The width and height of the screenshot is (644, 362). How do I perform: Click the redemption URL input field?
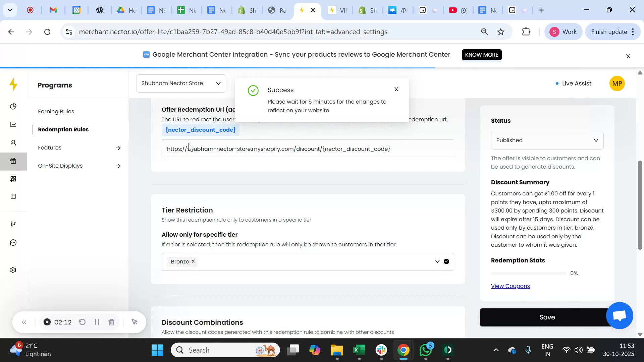click(308, 149)
